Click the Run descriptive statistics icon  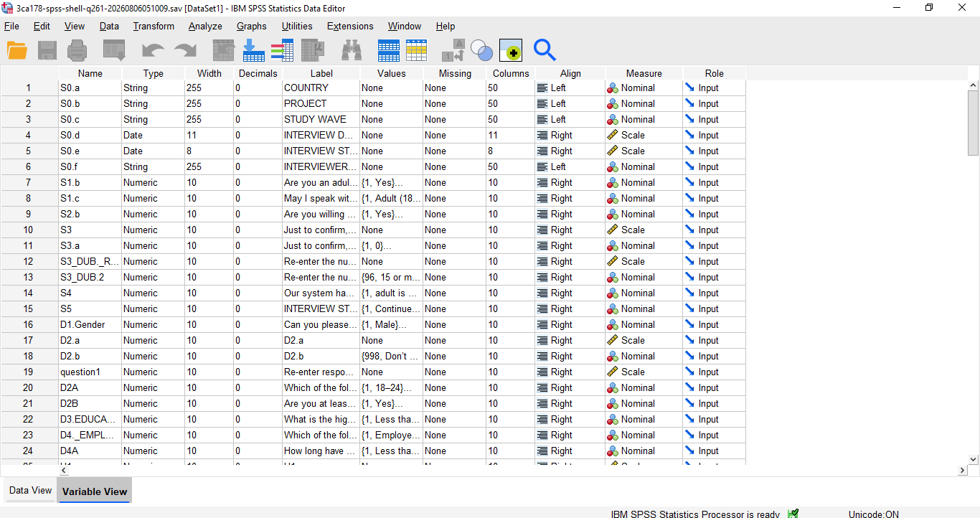(x=314, y=50)
